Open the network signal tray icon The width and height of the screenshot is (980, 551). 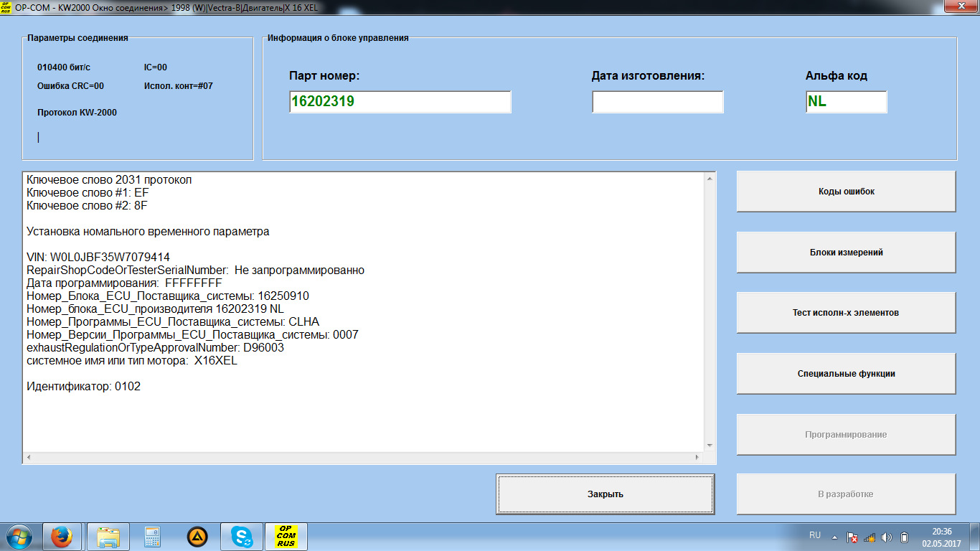(870, 537)
